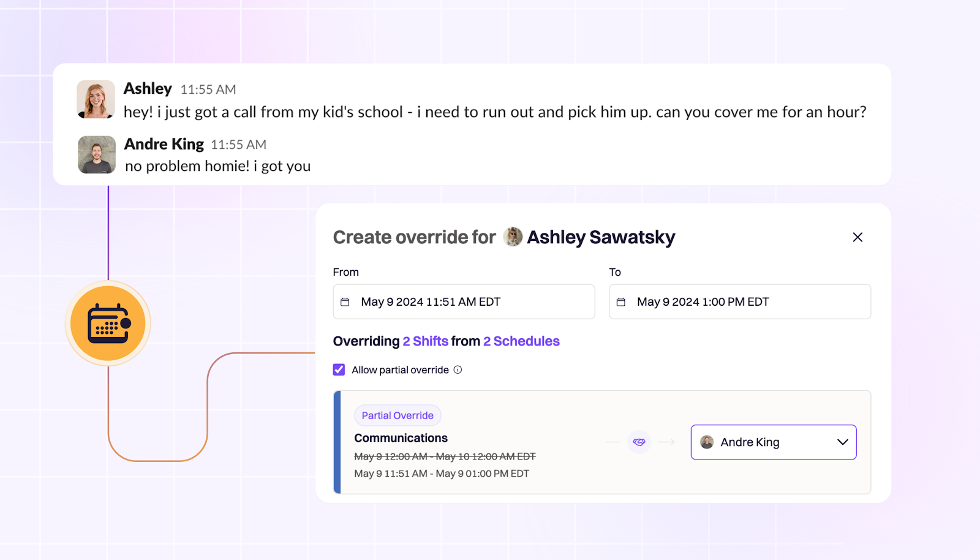Click the info icon beside Allow partial override
980x560 pixels.
458,369
